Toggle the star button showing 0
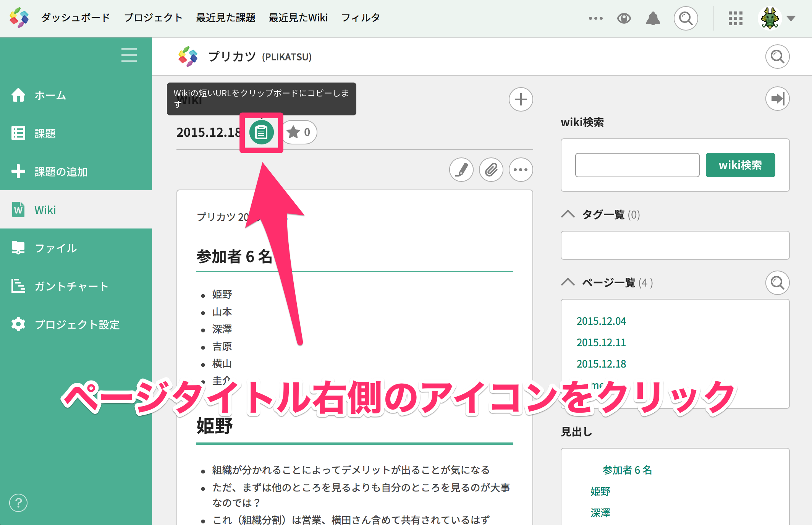The image size is (812, 525). (300, 132)
